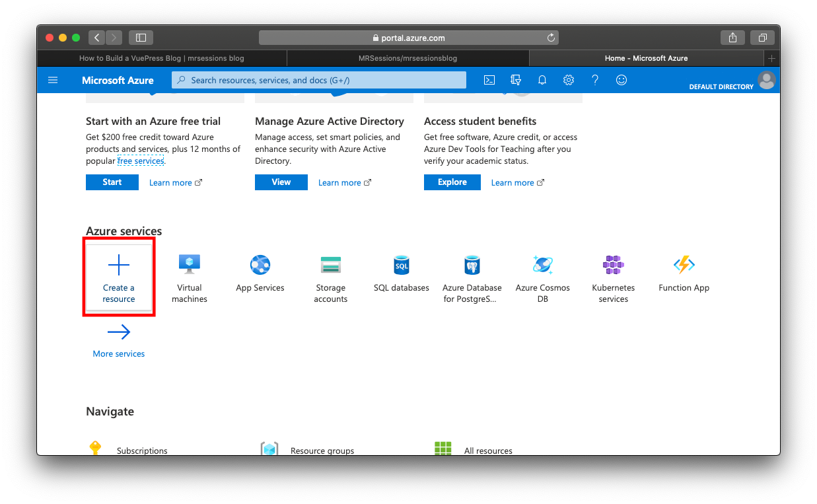Click Safari's back navigation arrow

(x=96, y=38)
